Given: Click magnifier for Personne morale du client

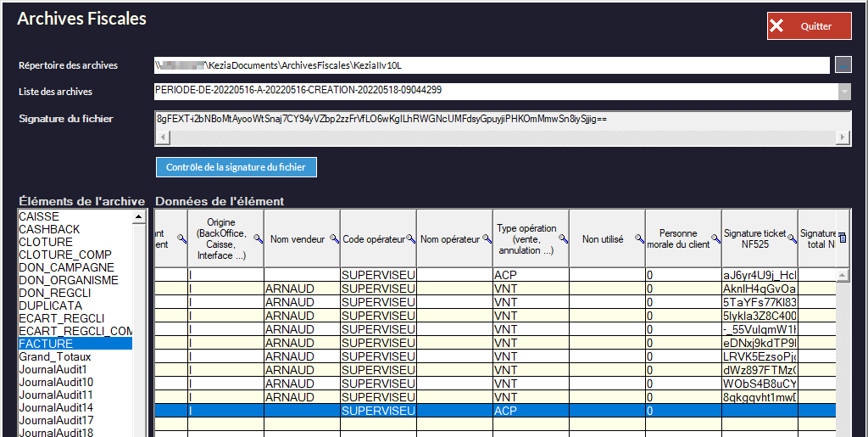Looking at the screenshot, I should (x=715, y=240).
